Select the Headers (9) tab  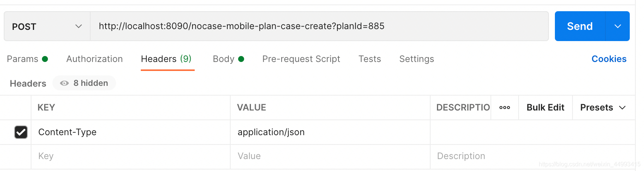coord(166,59)
